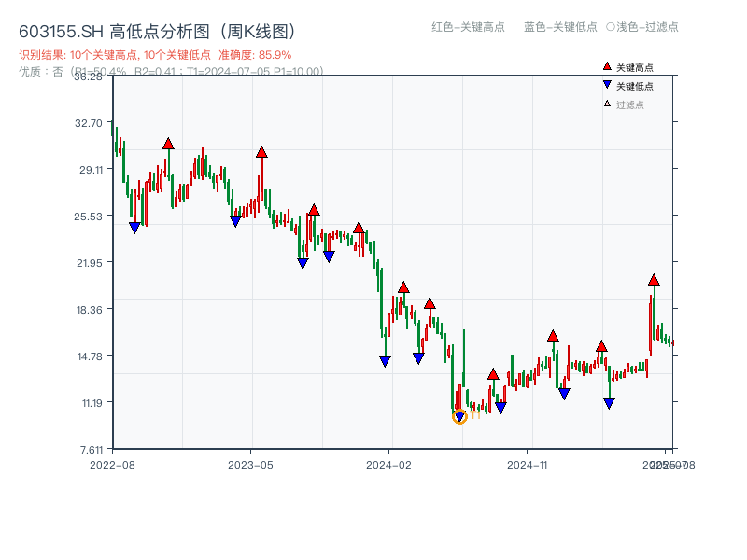Click the orange circle marker at the chart bottom
Screen dimensions: 747x560
click(x=459, y=417)
